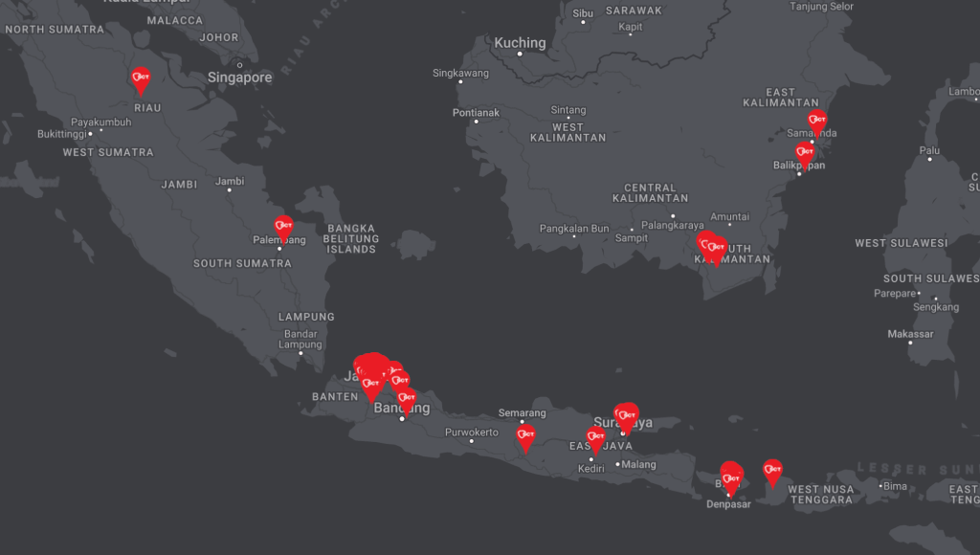Click the Payakumbuh label
Image resolution: width=980 pixels, height=555 pixels.
(x=101, y=122)
